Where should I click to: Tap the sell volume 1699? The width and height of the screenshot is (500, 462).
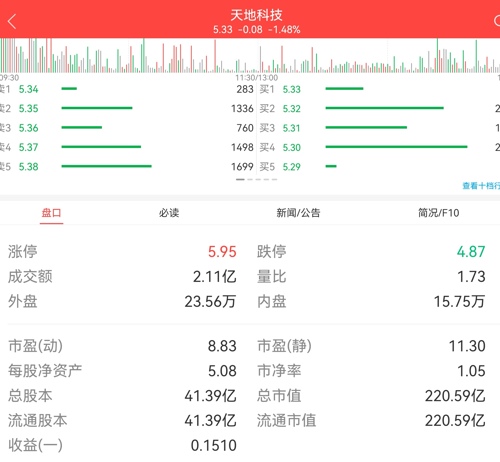[x=242, y=167]
